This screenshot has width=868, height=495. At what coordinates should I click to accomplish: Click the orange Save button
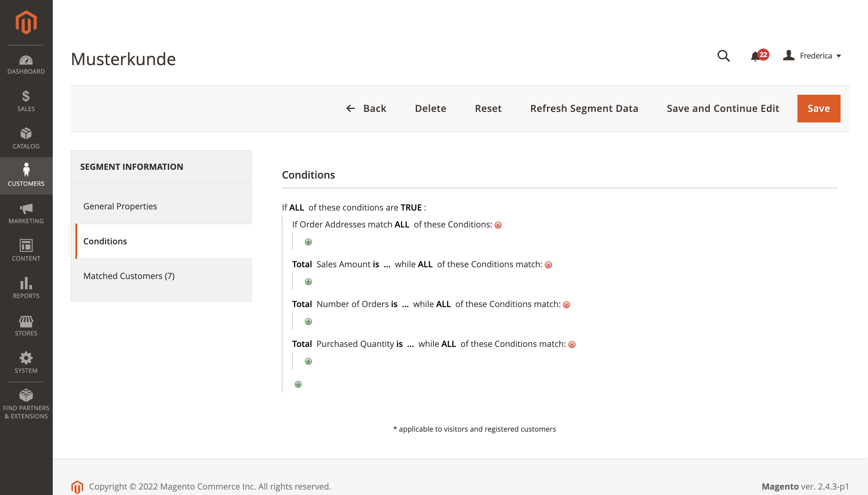coord(819,109)
